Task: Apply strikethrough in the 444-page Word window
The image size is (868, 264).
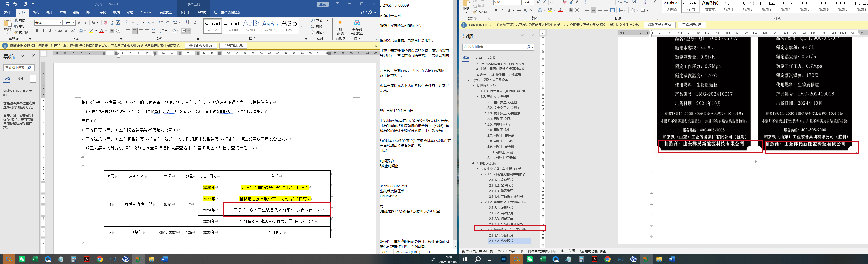Action: 519,10
